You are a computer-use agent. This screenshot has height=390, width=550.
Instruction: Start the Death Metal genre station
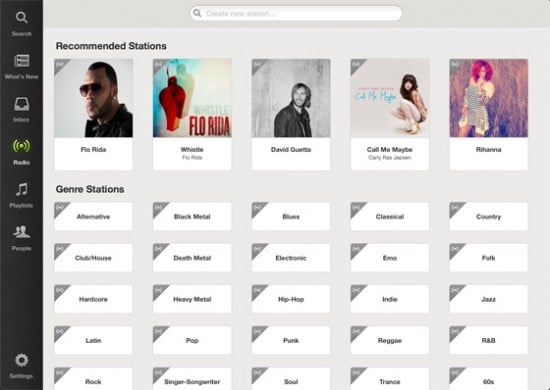click(192, 258)
